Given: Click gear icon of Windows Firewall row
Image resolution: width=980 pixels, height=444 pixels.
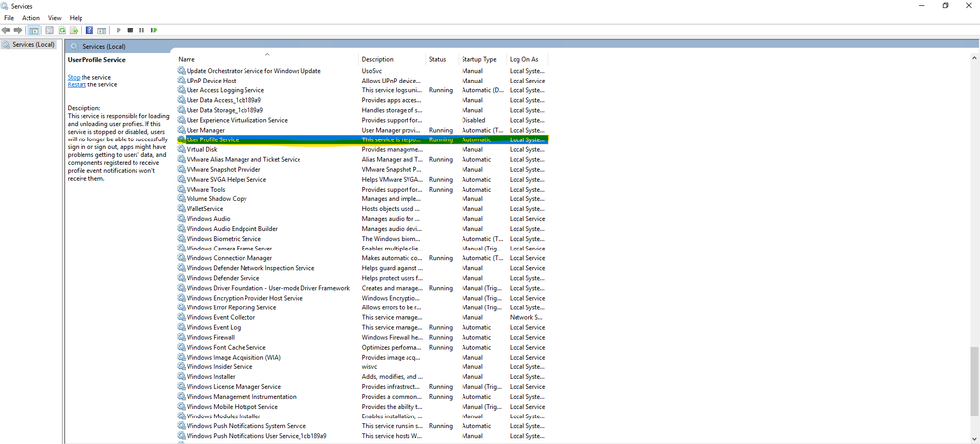Looking at the screenshot, I should [182, 337].
